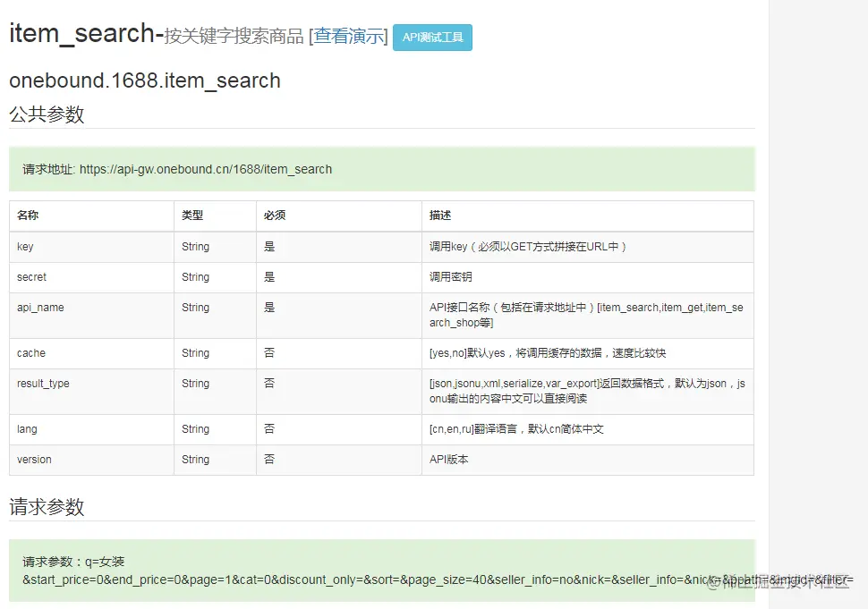Viewport: 868px width, 609px height.
Task: Click the 公共参数 section heading
Action: point(47,114)
